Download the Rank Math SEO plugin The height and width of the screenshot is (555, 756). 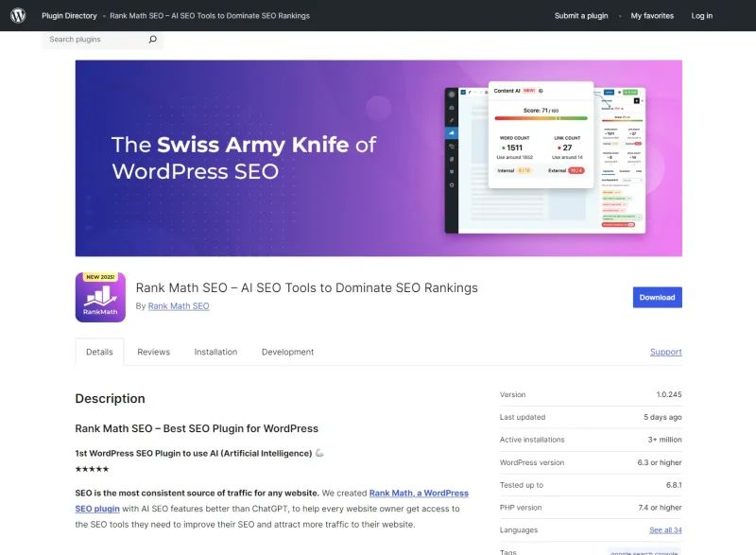657,297
